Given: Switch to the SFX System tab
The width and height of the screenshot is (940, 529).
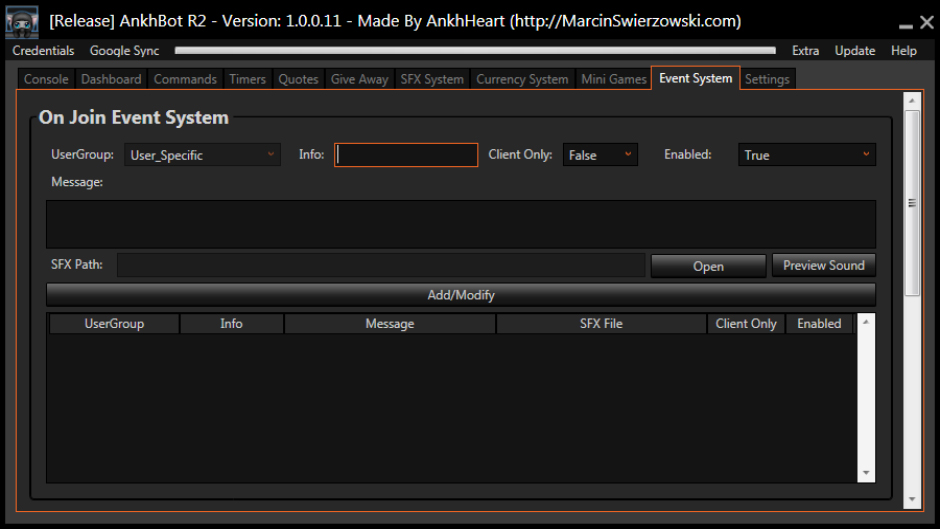Looking at the screenshot, I should coord(432,79).
